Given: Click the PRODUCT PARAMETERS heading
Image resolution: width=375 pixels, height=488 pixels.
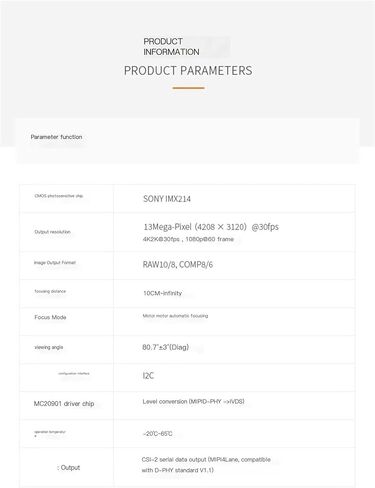Looking at the screenshot, I should click(x=188, y=71).
